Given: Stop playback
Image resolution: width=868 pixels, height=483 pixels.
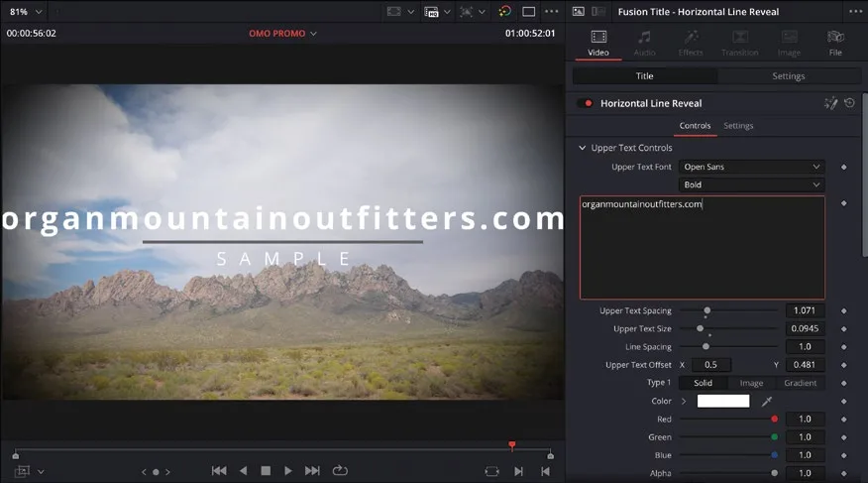Looking at the screenshot, I should tap(266, 471).
